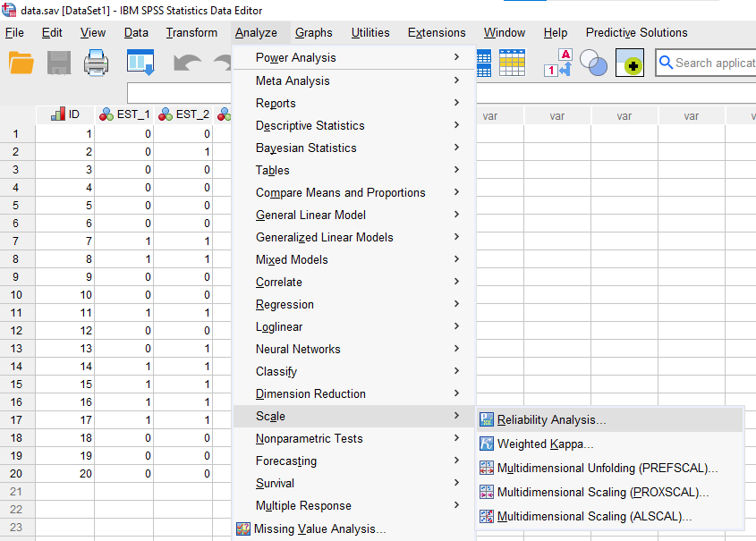Open the File menu
Screen dimensions: 756x541
pos(14,32)
